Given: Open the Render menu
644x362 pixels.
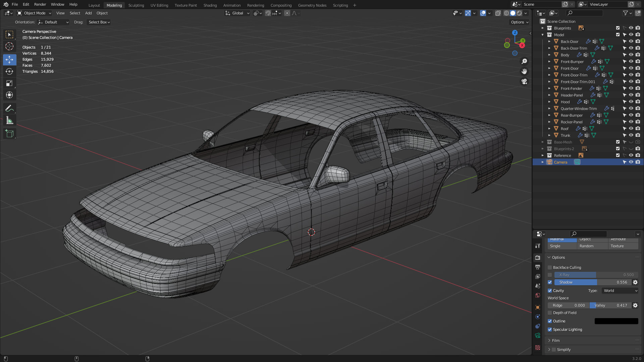Looking at the screenshot, I should coord(40,4).
